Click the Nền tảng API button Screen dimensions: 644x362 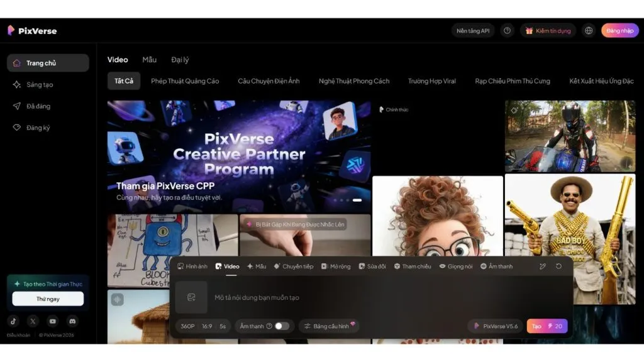coord(473,31)
